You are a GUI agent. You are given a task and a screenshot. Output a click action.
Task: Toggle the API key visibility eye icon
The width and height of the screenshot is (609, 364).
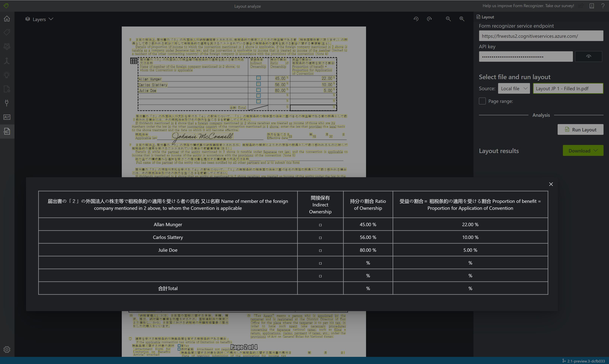(589, 56)
